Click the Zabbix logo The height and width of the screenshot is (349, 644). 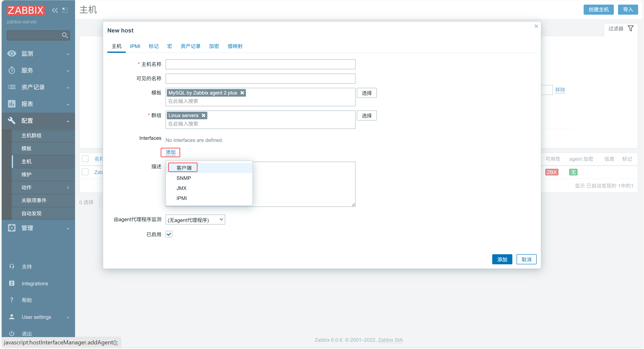pyautogui.click(x=26, y=10)
